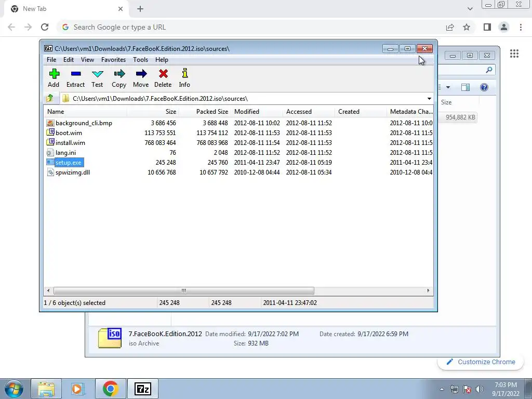
Task: Sort by the Packed Size column header
Action: [x=205, y=112]
